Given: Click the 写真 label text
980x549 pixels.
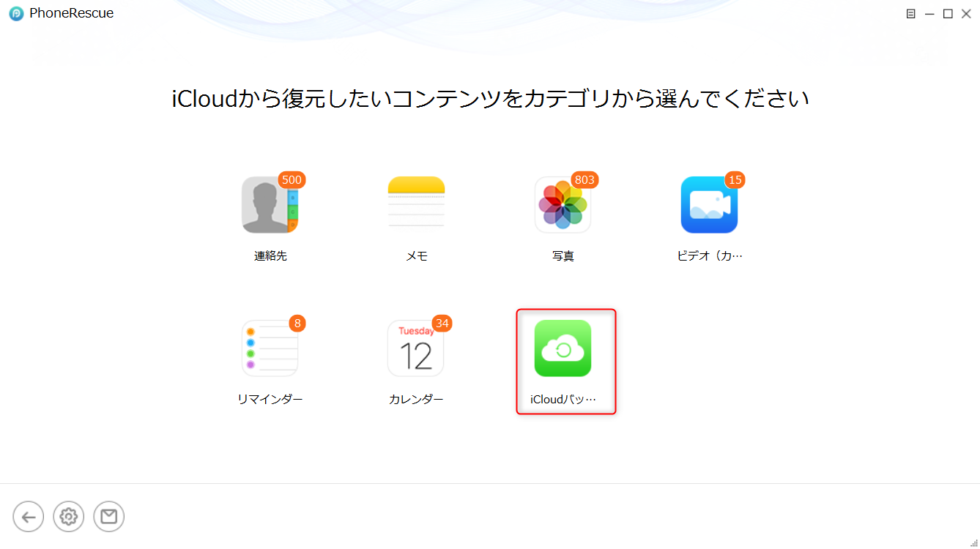Looking at the screenshot, I should click(x=563, y=256).
